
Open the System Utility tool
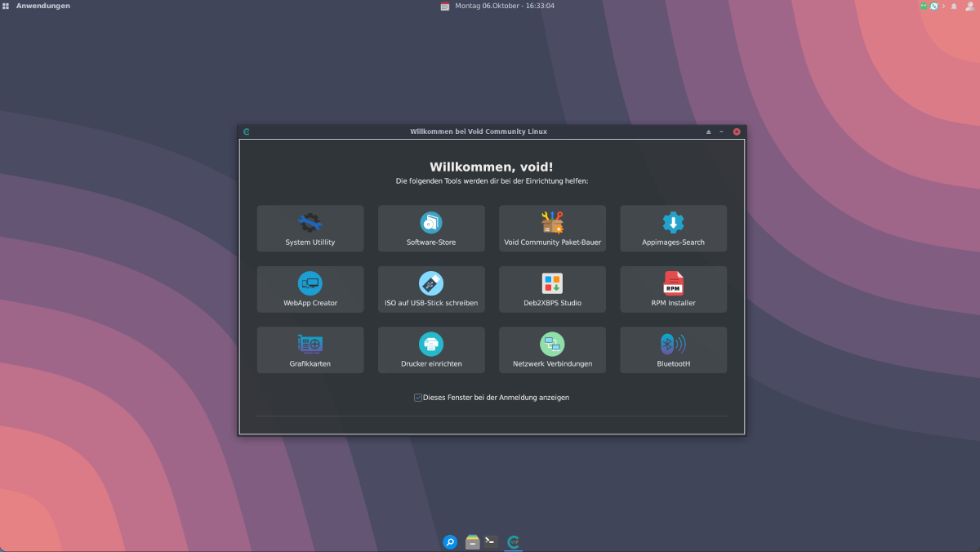click(310, 229)
